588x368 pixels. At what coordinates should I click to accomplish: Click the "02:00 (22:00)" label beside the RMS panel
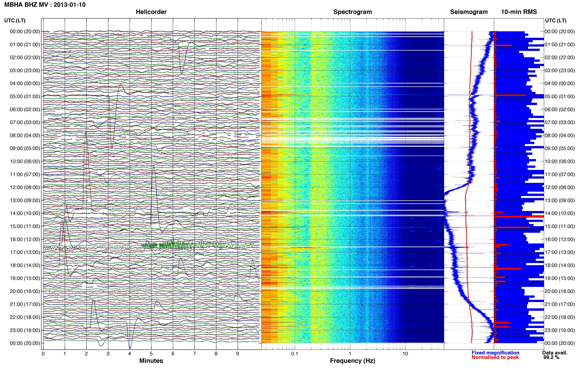coord(560,57)
